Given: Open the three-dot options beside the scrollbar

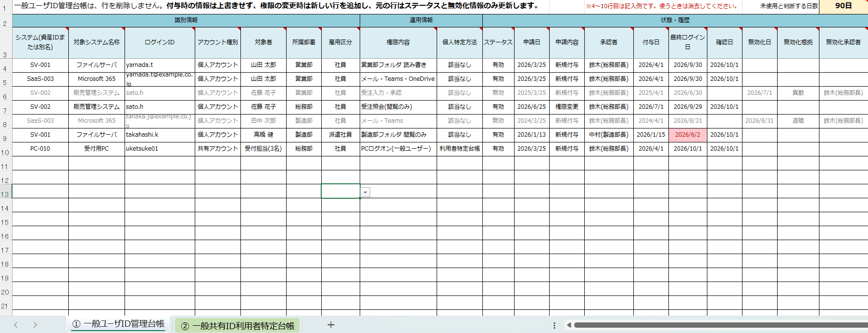Looking at the screenshot, I should coord(554,325).
